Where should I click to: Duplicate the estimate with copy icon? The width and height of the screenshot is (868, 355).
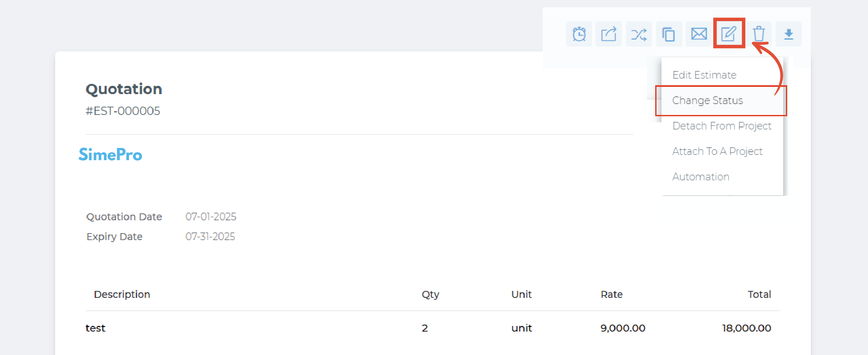(668, 34)
